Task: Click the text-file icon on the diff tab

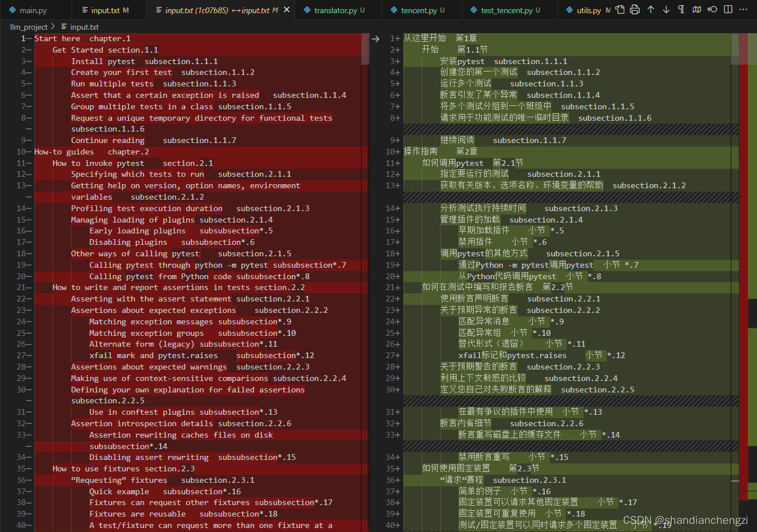Action: click(158, 10)
